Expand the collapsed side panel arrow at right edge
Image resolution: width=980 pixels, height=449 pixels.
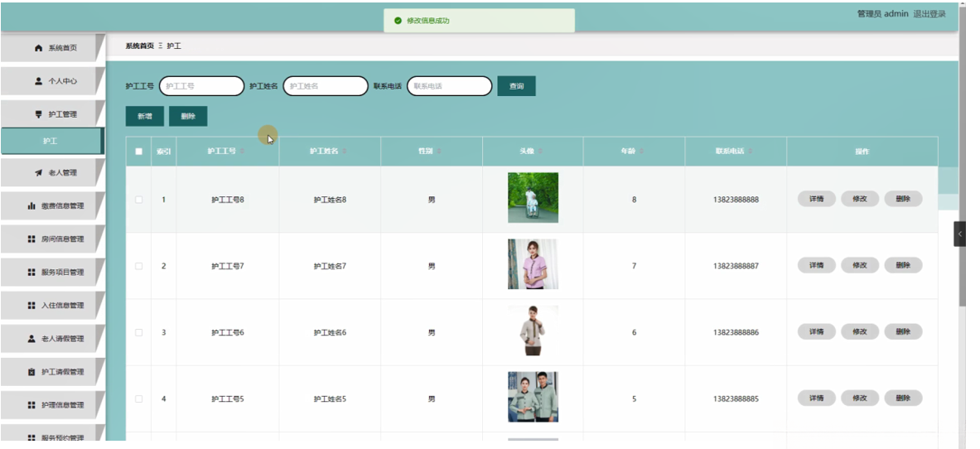click(x=959, y=234)
